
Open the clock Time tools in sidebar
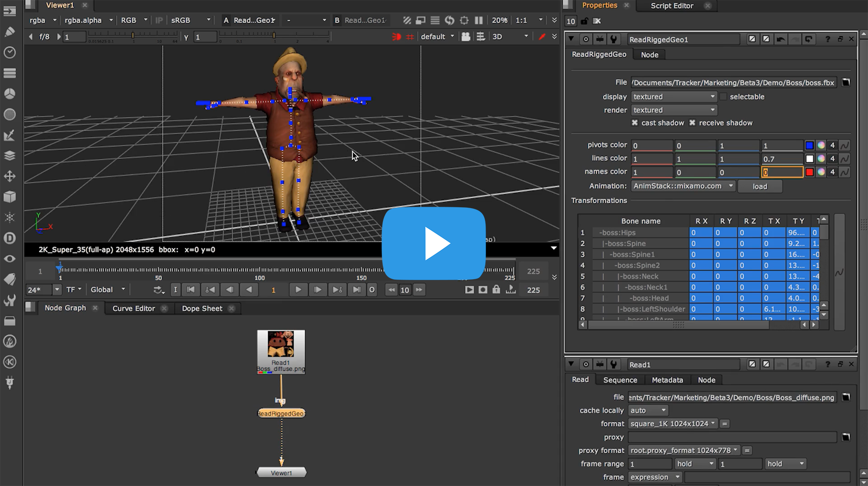tap(9, 52)
